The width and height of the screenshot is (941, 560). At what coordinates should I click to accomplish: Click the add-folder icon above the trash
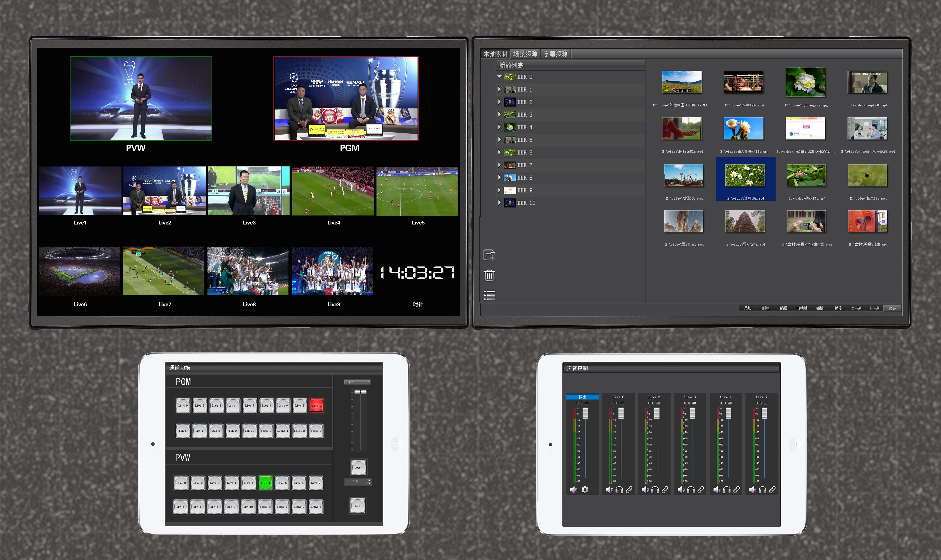pos(489,255)
